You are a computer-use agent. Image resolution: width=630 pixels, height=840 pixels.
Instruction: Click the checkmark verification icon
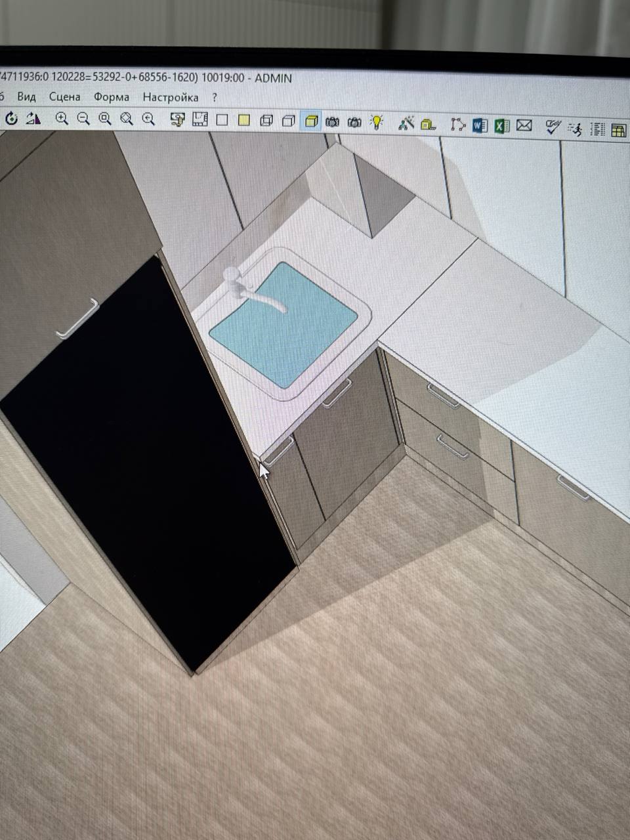pyautogui.click(x=553, y=127)
